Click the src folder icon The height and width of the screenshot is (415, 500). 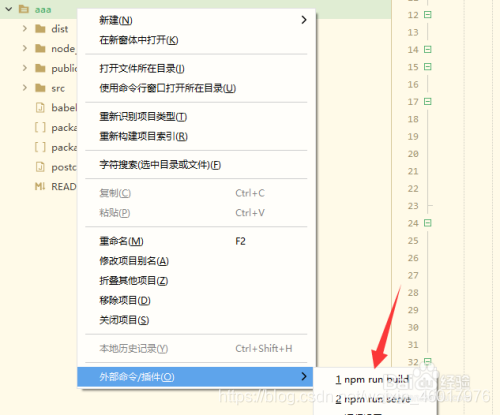tap(40, 88)
